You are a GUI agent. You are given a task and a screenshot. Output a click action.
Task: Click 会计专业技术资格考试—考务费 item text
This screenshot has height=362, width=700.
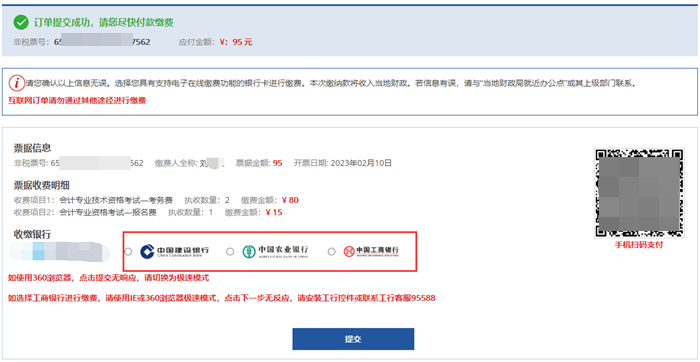[116, 200]
